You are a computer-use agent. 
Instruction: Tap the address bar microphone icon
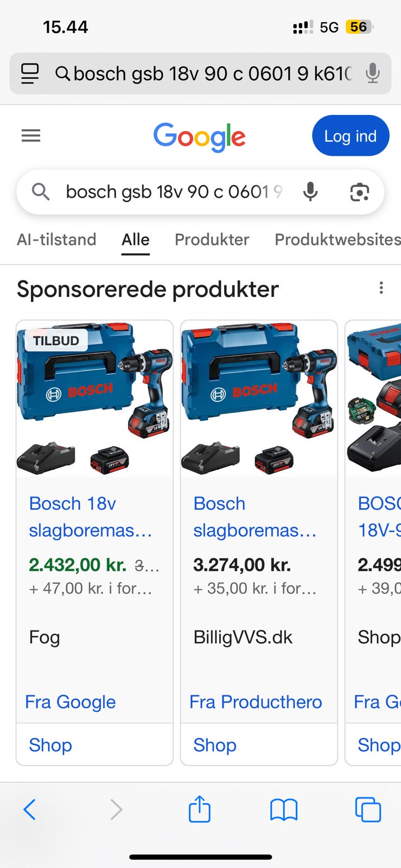pyautogui.click(x=372, y=73)
